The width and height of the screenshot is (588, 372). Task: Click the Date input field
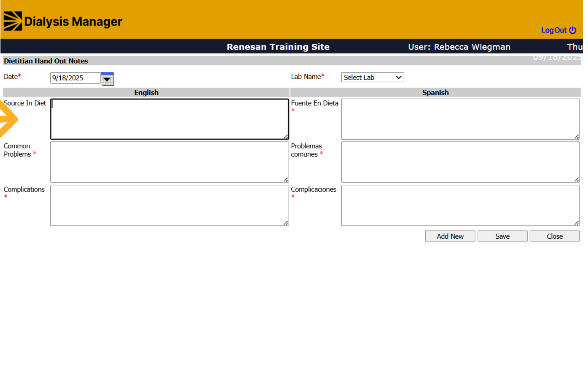point(75,78)
